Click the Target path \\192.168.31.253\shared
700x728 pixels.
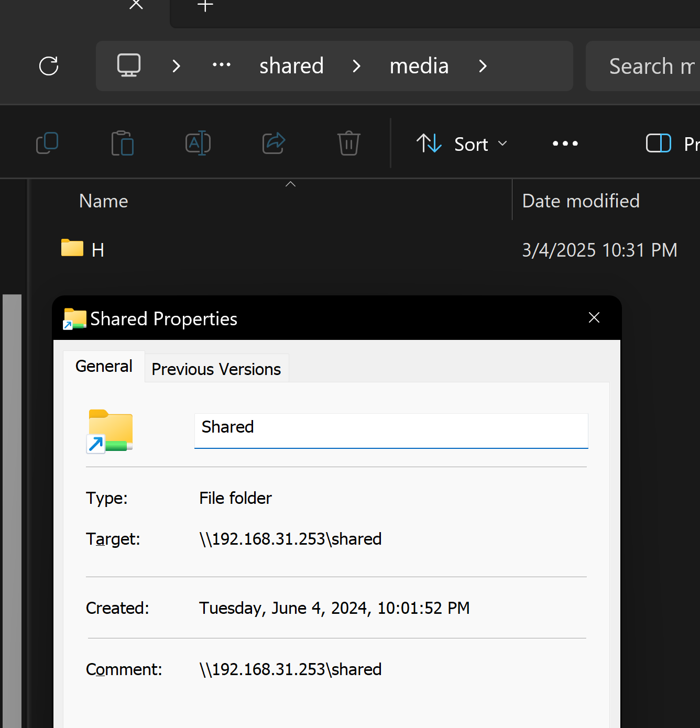click(290, 539)
